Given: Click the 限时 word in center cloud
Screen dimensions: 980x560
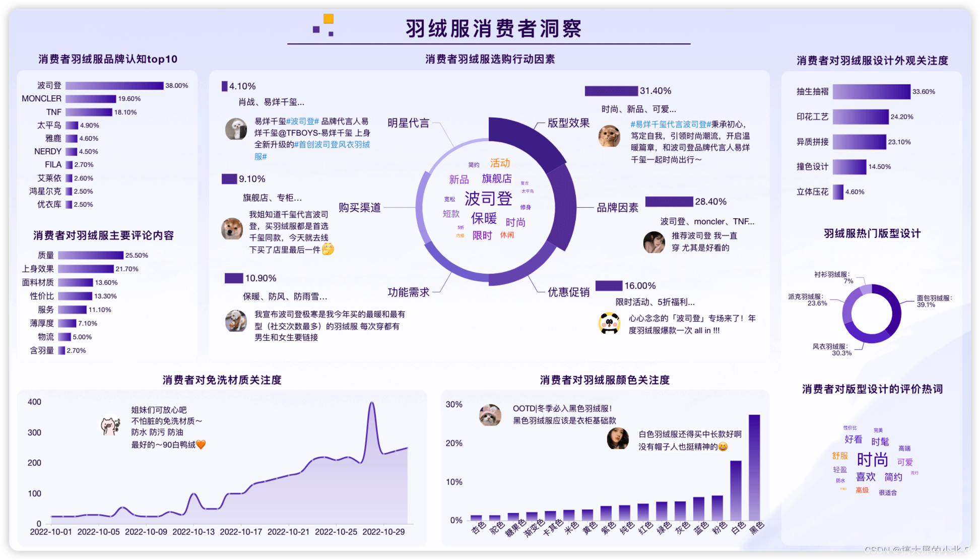Looking at the screenshot, I should (x=482, y=235).
